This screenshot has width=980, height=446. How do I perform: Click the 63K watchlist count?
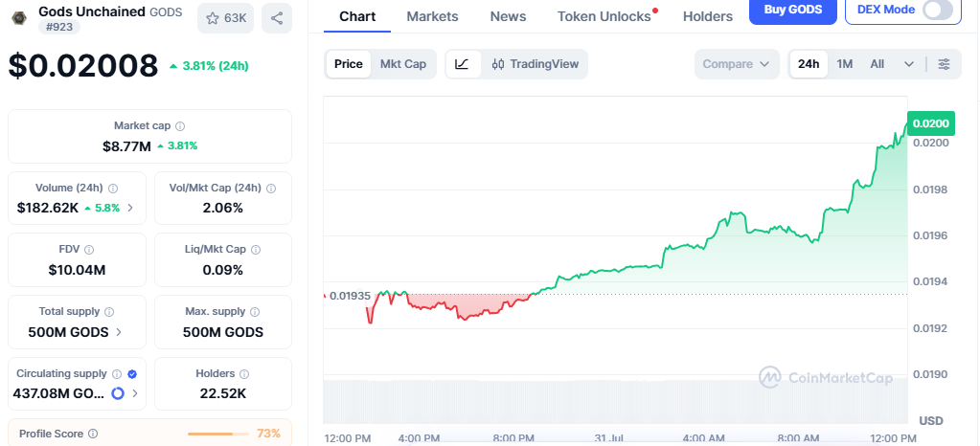point(235,18)
